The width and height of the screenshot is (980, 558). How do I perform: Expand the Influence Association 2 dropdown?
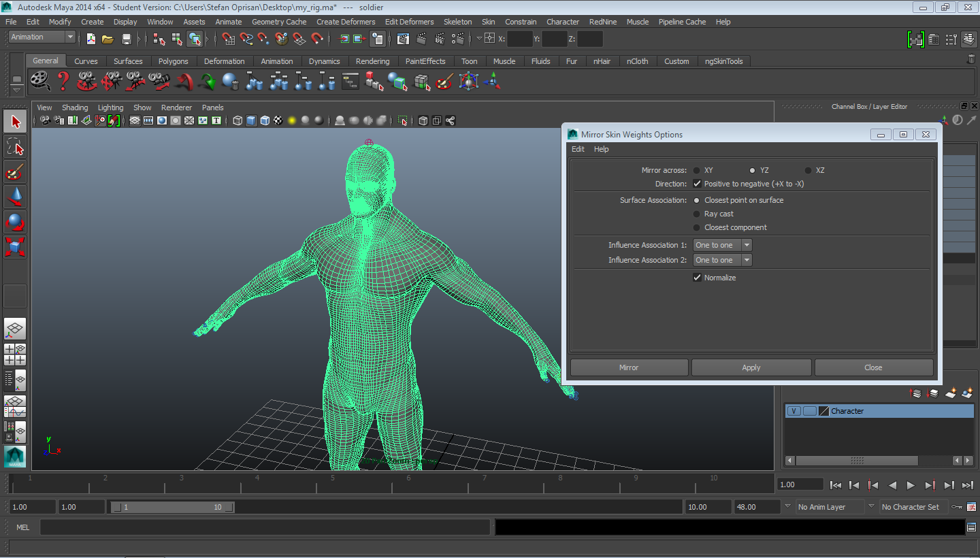pyautogui.click(x=722, y=260)
